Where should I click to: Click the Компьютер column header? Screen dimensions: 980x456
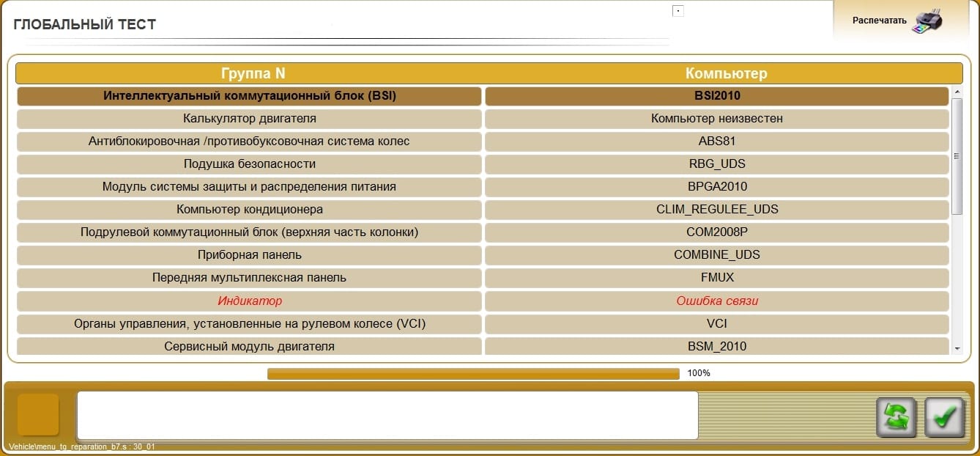[x=726, y=73]
